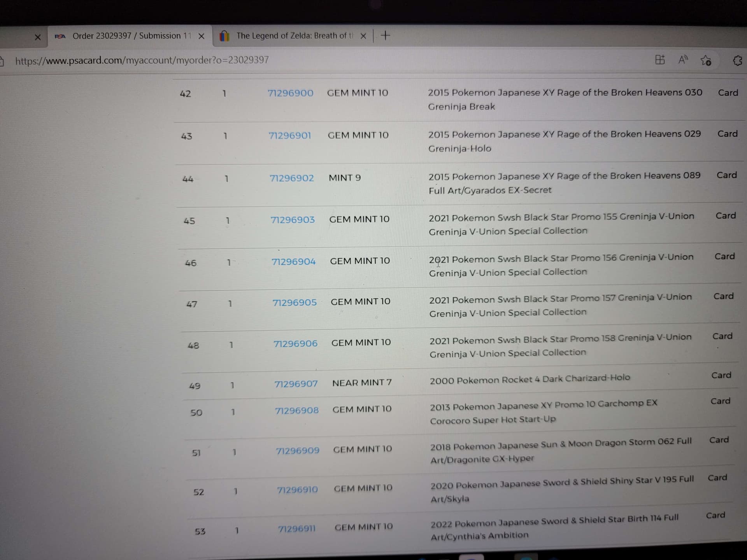
Task: Open cert number 71296902 link
Action: coord(292,178)
